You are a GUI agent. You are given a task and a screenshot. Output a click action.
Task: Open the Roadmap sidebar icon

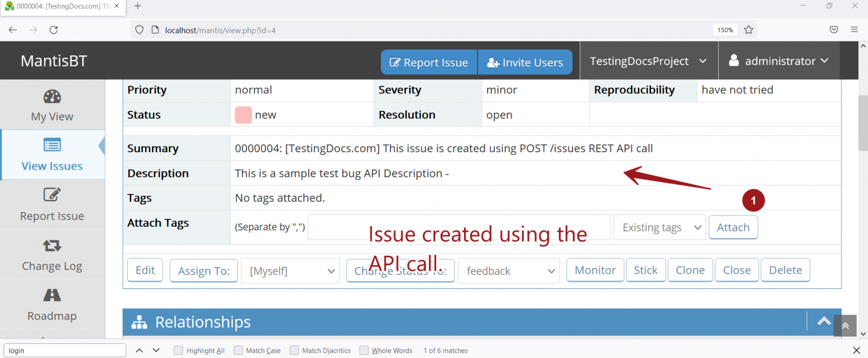coord(51,295)
